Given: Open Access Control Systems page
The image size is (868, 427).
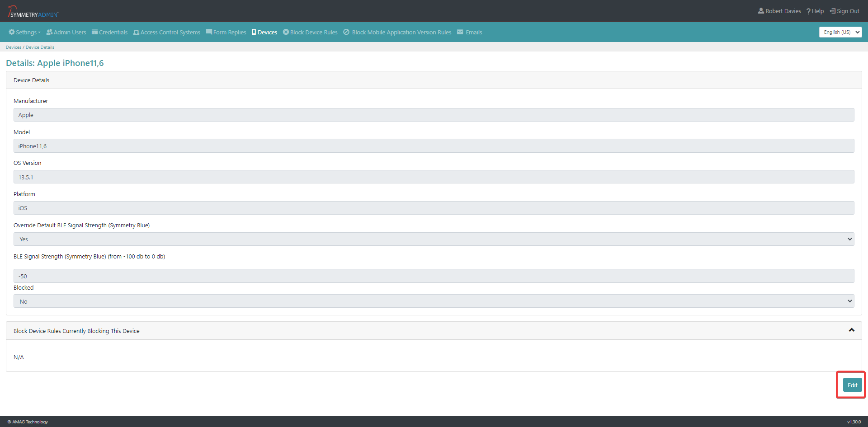Looking at the screenshot, I should point(167,32).
